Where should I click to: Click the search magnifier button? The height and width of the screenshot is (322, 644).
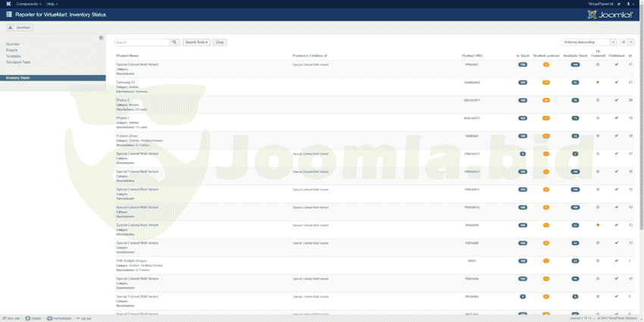coord(175,42)
